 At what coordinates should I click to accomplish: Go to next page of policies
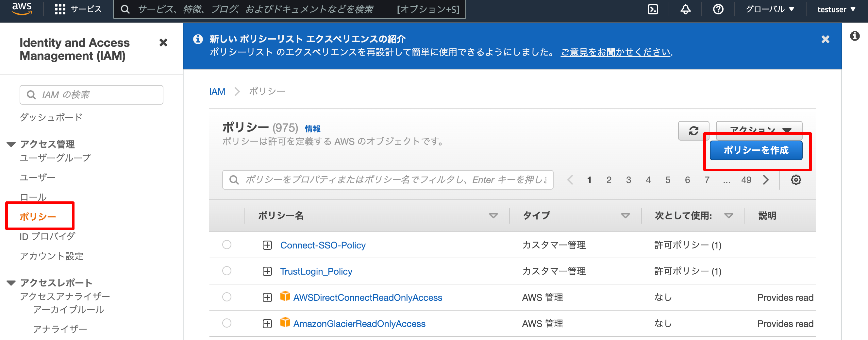[766, 180]
